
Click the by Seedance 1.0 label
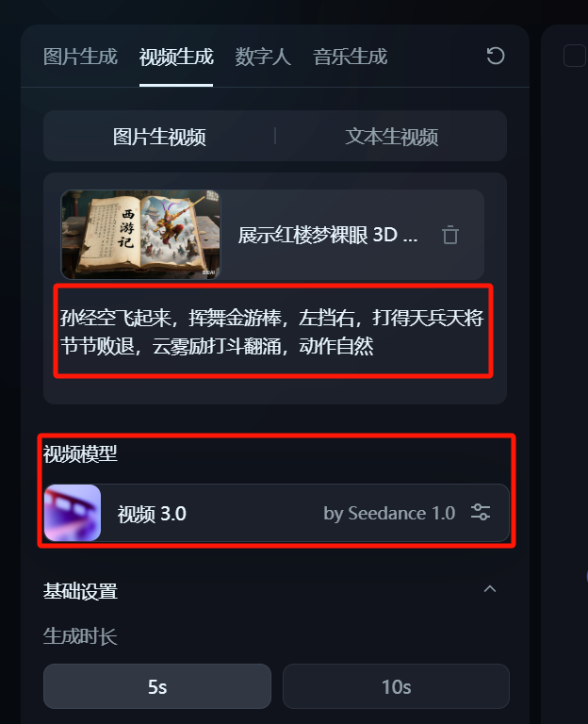click(389, 513)
